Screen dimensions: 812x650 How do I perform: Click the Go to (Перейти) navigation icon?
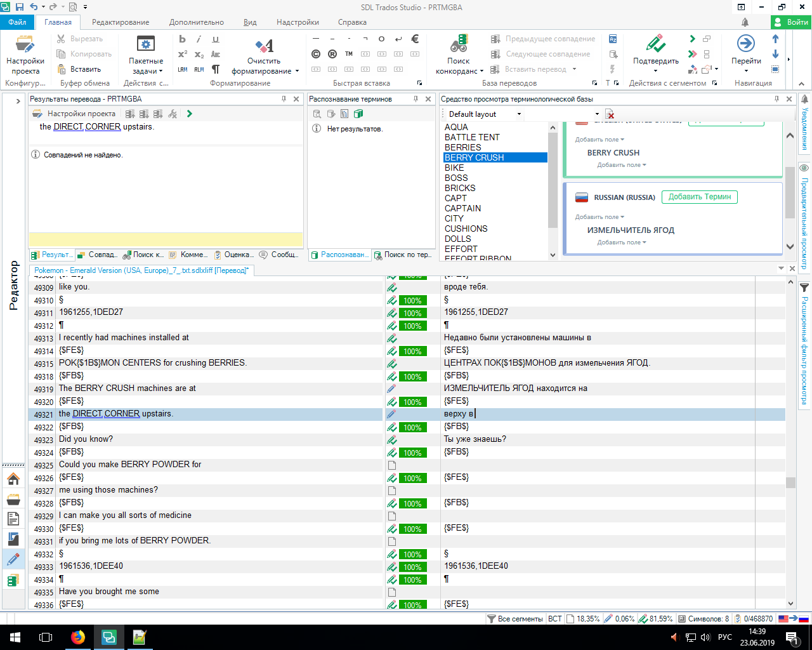745,44
